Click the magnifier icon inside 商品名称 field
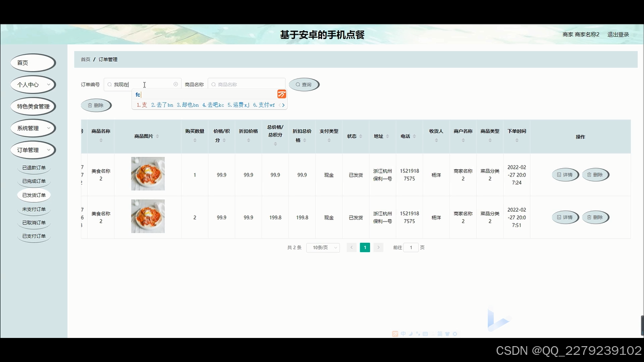644x362 pixels. (x=212, y=84)
